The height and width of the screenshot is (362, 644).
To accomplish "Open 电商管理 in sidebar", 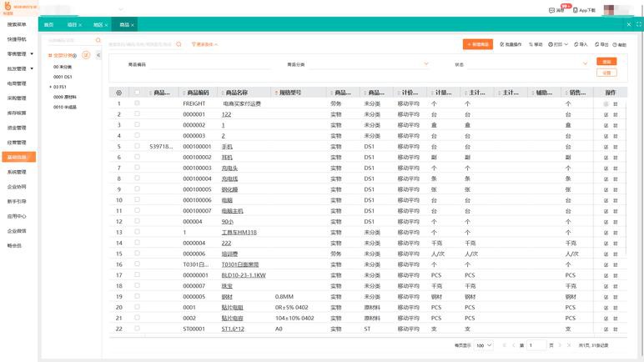I will (17, 83).
